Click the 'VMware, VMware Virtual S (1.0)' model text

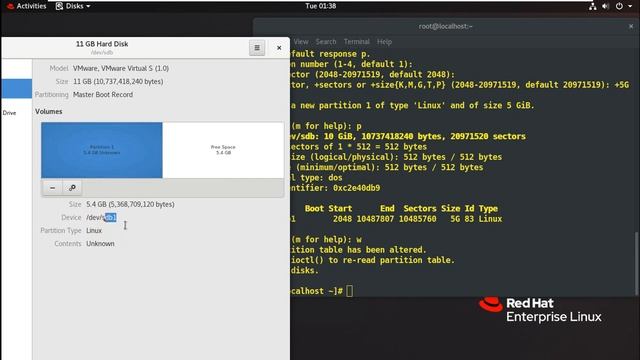[x=121, y=68]
